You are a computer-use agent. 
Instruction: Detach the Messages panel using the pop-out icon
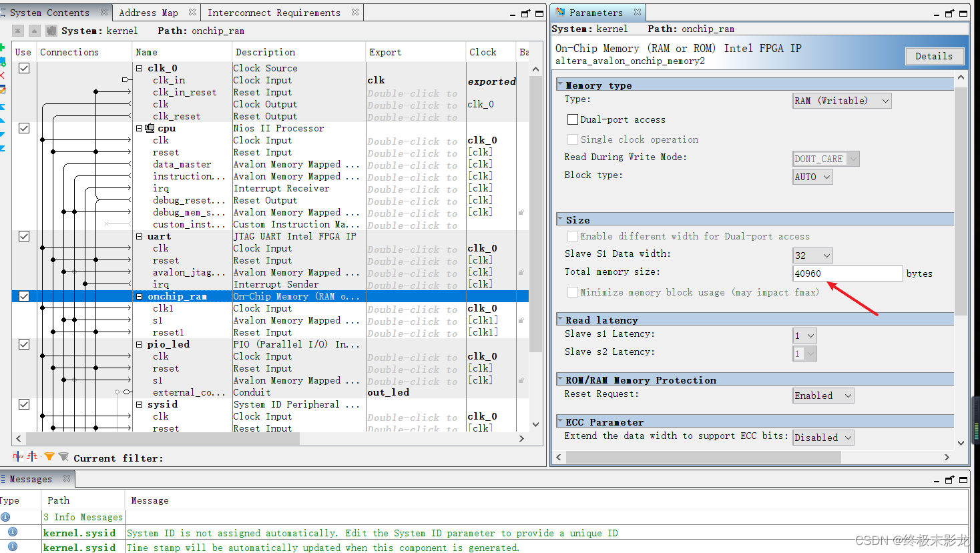tap(949, 479)
